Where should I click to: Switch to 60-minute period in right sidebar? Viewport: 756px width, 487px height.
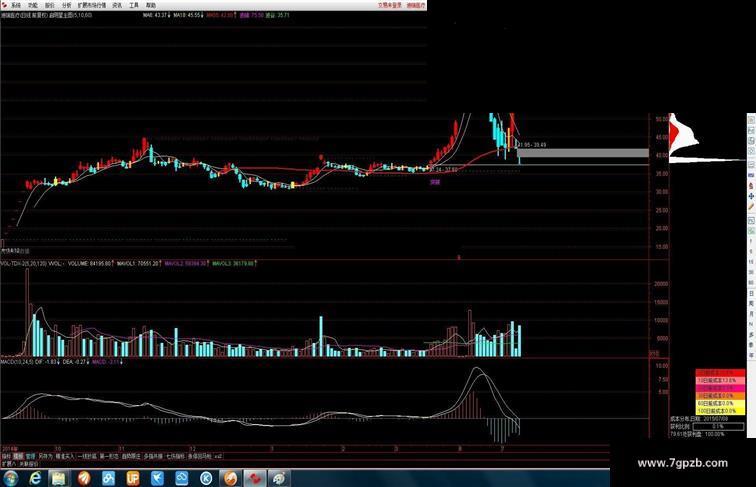[x=751, y=283]
